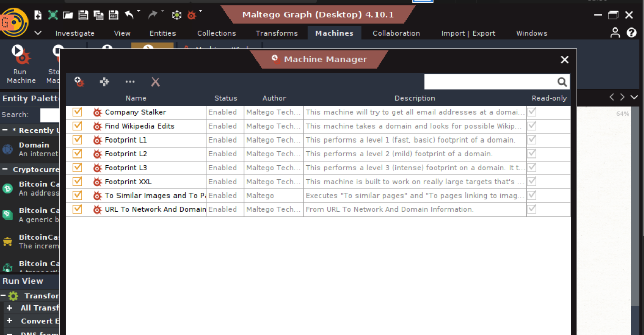
Task: Click the magnifier search icon in Machine Manager
Action: tap(562, 82)
